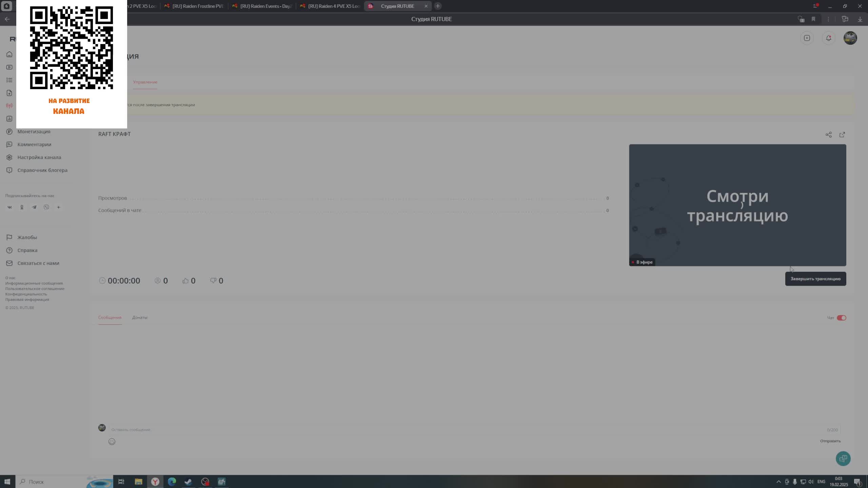This screenshot has height=488, width=868.
Task: Open Настройка канала in the sidebar
Action: point(39,157)
